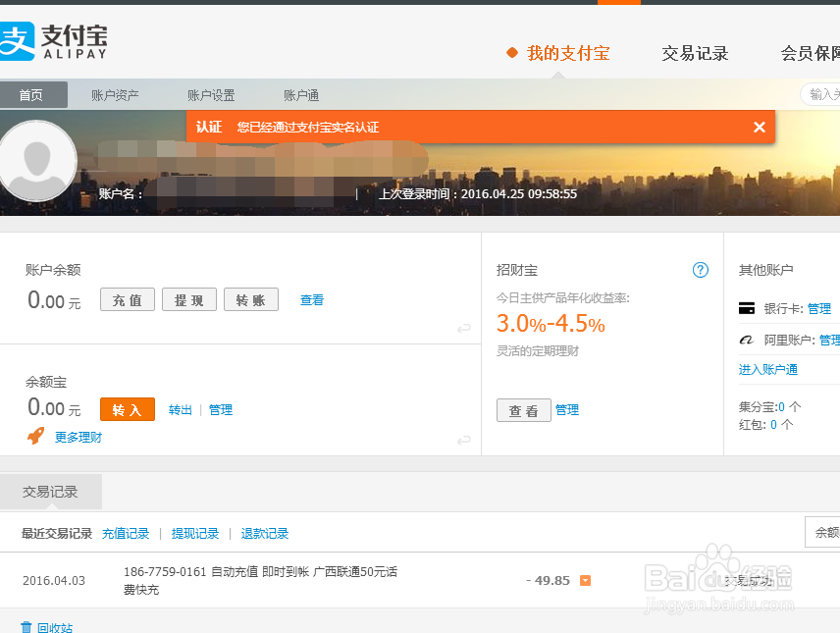Open 查看 link beside account balance
The image size is (840, 633).
pyautogui.click(x=312, y=300)
